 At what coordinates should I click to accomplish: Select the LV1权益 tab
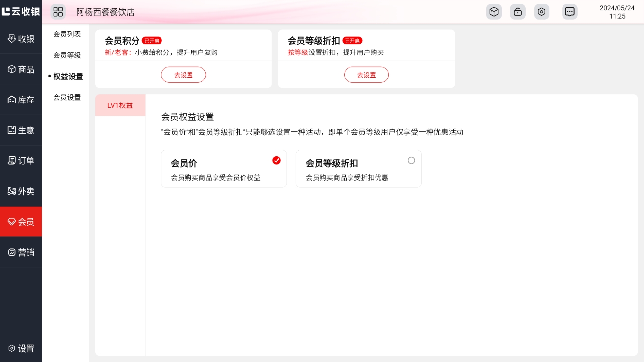pyautogui.click(x=120, y=105)
